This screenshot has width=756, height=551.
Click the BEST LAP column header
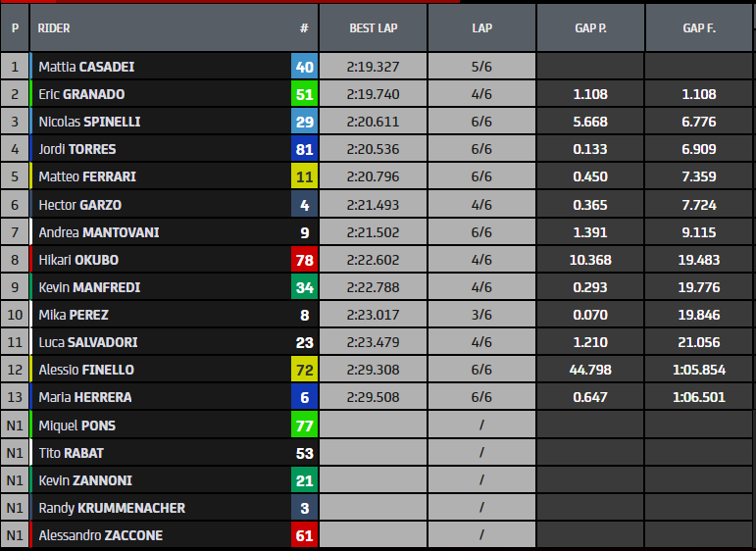[373, 28]
